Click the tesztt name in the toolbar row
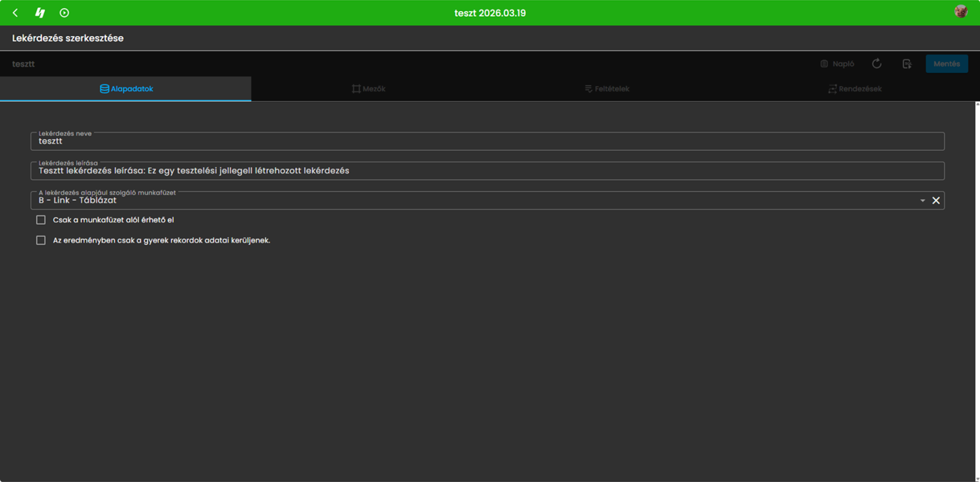 coord(23,64)
